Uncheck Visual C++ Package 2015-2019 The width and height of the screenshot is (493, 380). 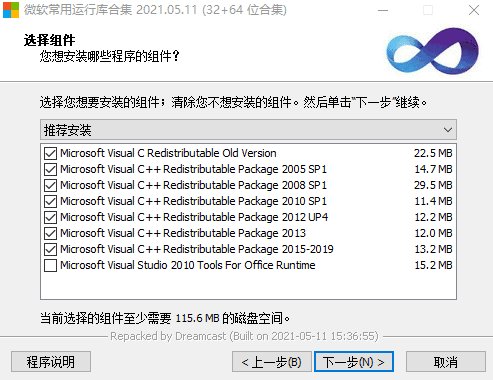(50, 249)
